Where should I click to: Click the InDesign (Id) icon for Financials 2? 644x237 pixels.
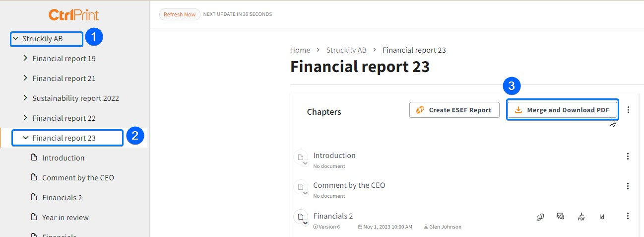(602, 217)
